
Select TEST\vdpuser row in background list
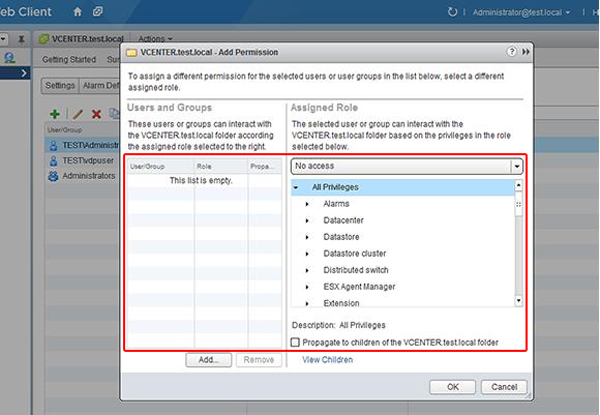(83, 161)
